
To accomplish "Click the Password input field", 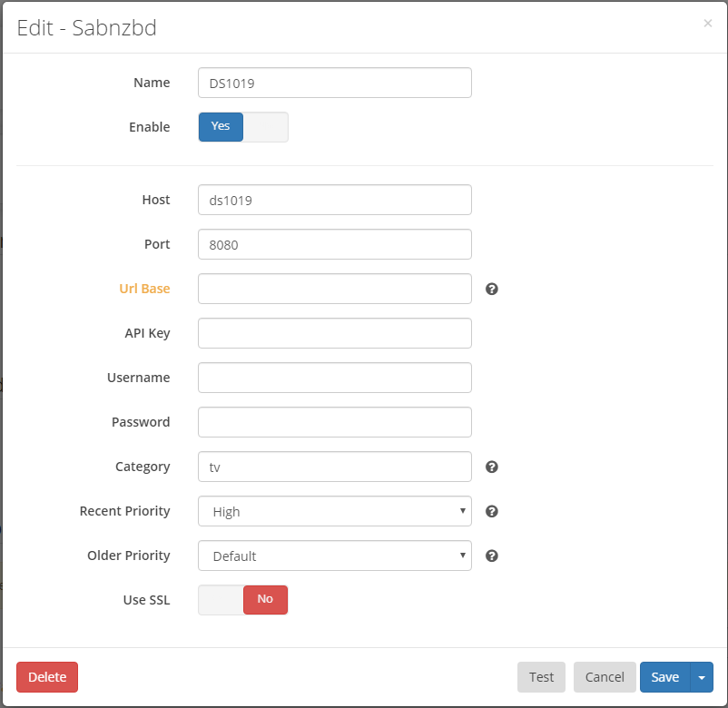I will [334, 422].
